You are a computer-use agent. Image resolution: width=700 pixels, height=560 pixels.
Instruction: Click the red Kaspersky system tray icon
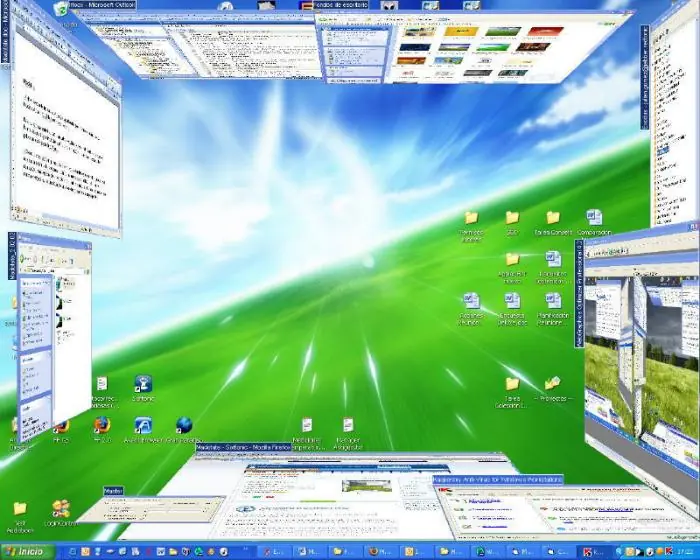tap(669, 552)
